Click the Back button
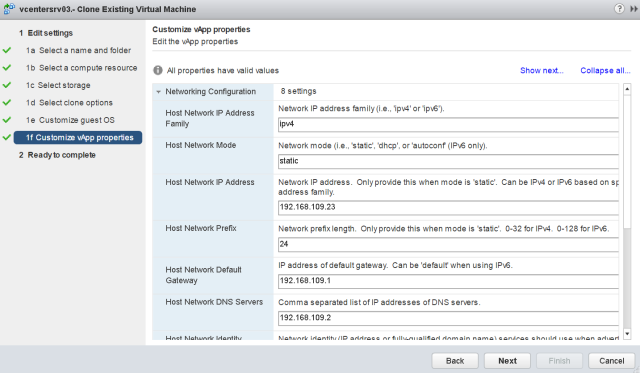The width and height of the screenshot is (640, 373). pyautogui.click(x=455, y=361)
